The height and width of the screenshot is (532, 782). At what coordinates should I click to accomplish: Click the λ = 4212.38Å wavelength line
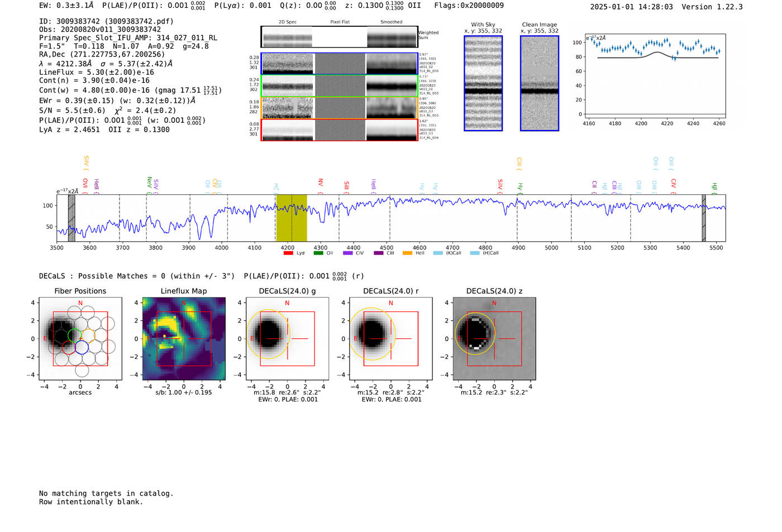(x=106, y=64)
